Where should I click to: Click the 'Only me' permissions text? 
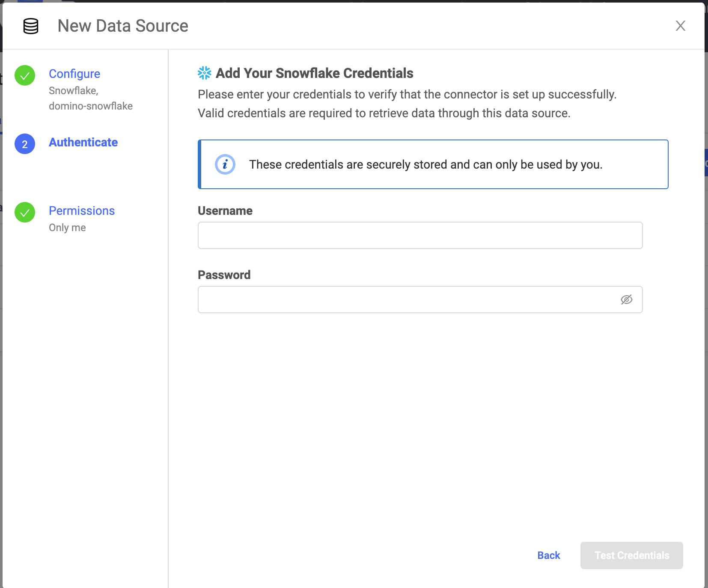tap(67, 228)
